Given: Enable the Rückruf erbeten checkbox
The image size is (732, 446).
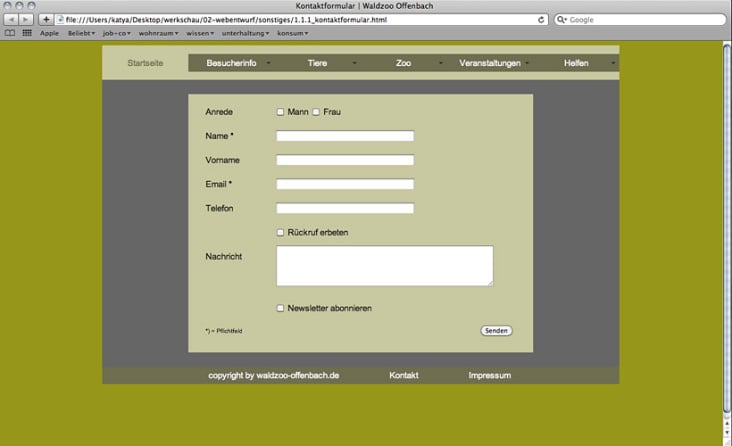Looking at the screenshot, I should click(280, 233).
